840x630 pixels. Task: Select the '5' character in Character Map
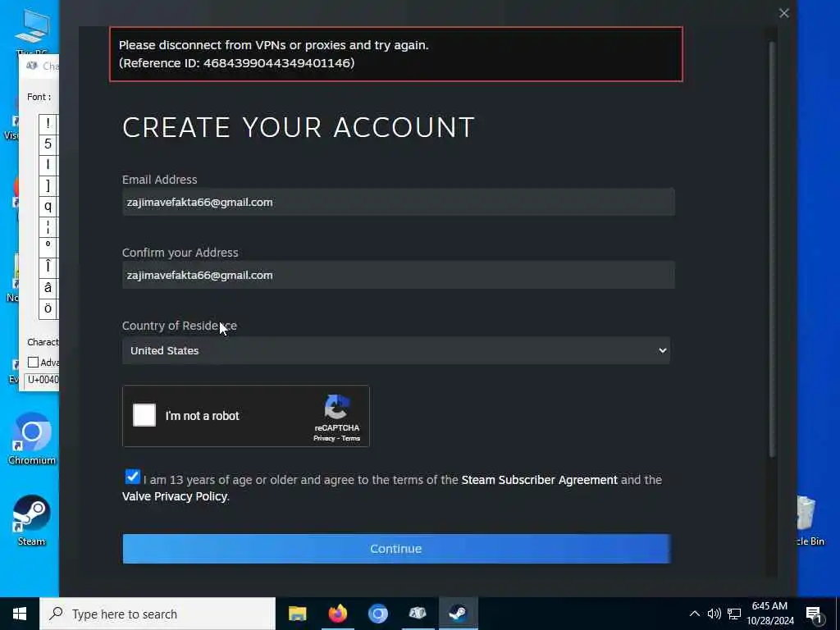click(x=48, y=144)
